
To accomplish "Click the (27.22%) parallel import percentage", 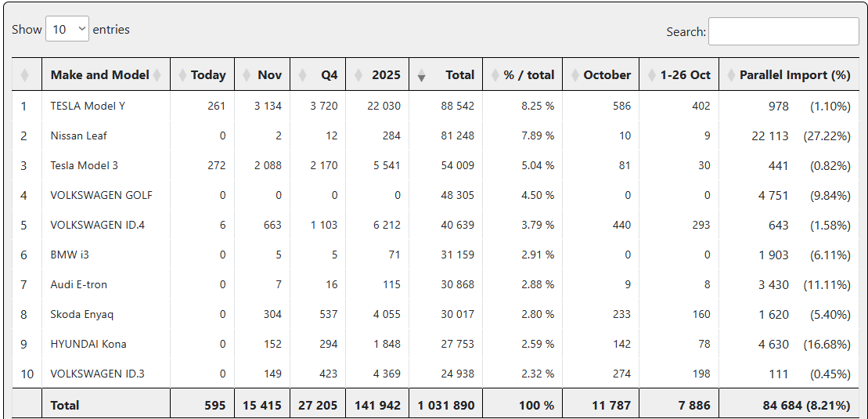I will pyautogui.click(x=827, y=135).
